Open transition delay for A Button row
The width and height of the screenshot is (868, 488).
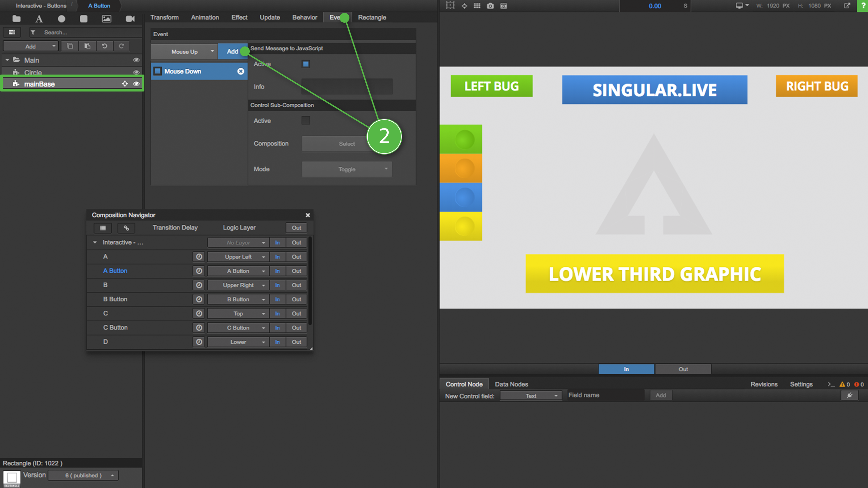click(199, 271)
